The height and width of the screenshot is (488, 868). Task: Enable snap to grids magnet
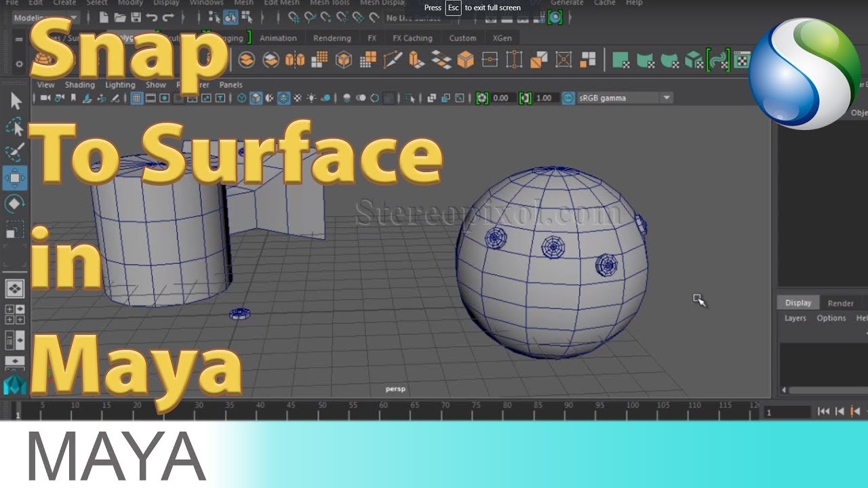[294, 18]
